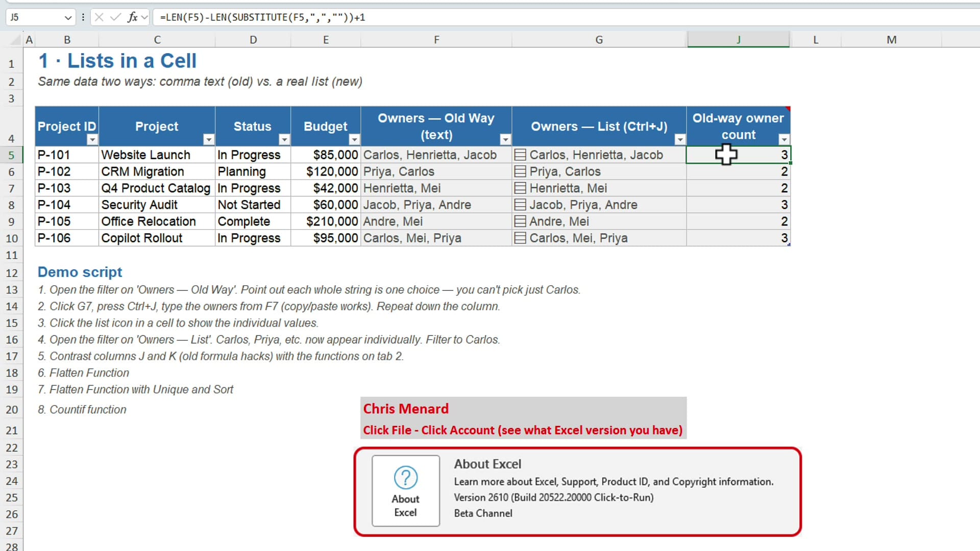This screenshot has width=980, height=551.
Task: Click formula bar options dots
Action: tap(83, 17)
